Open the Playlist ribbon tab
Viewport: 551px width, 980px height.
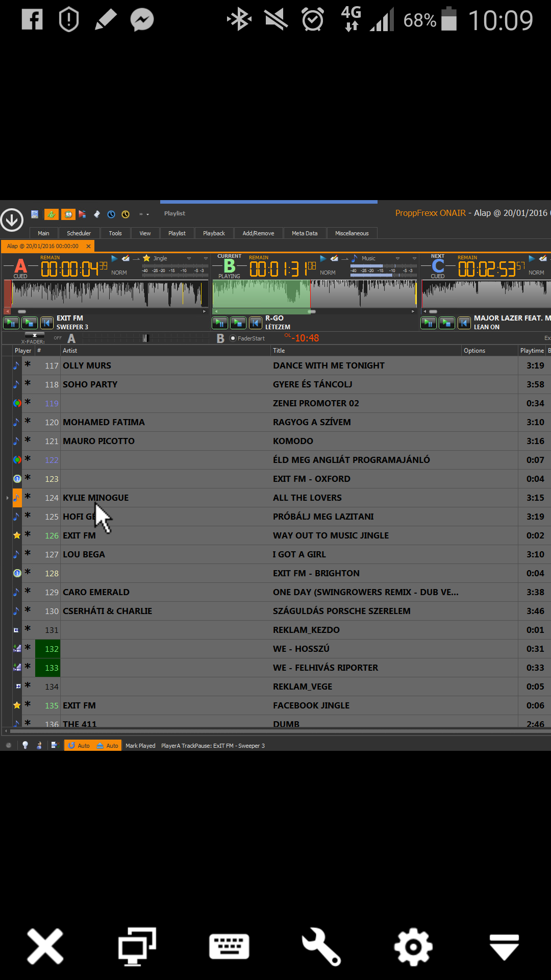(x=177, y=233)
